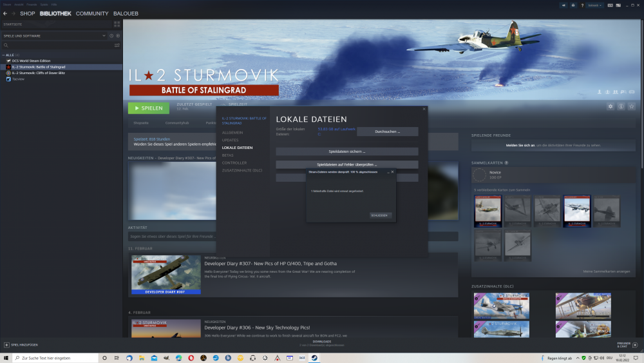This screenshot has width=644, height=363.
Task: Go to COMMUNITY tab
Action: 92,14
